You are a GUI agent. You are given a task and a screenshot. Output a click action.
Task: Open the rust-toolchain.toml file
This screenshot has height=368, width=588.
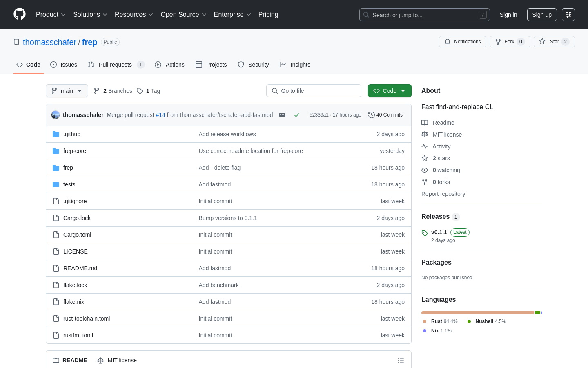click(x=87, y=319)
